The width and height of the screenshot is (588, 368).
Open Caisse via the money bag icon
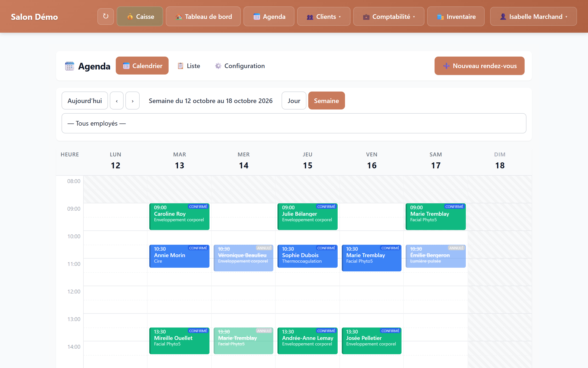pos(130,17)
